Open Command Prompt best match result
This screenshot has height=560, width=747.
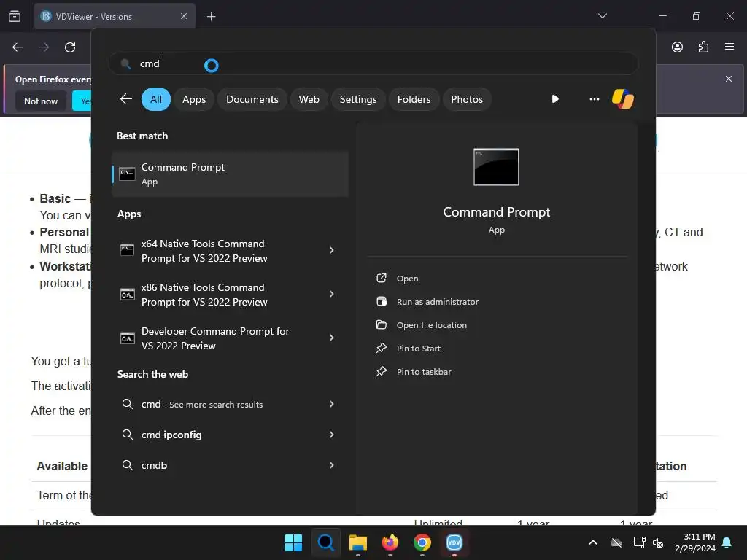(230, 174)
